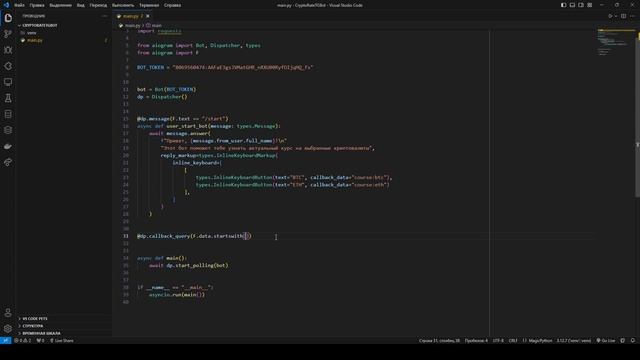Open the Выделение menu

coord(60,5)
